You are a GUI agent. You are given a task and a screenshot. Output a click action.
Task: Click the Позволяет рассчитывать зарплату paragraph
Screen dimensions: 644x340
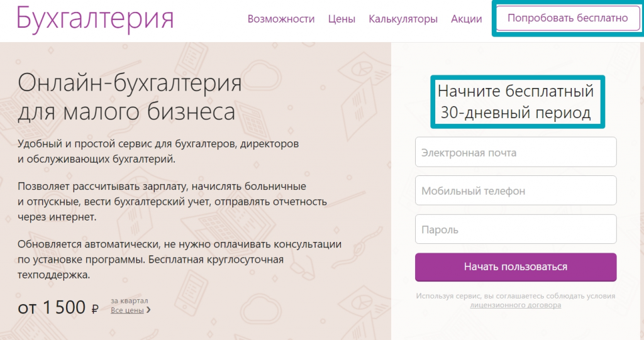[172, 201]
